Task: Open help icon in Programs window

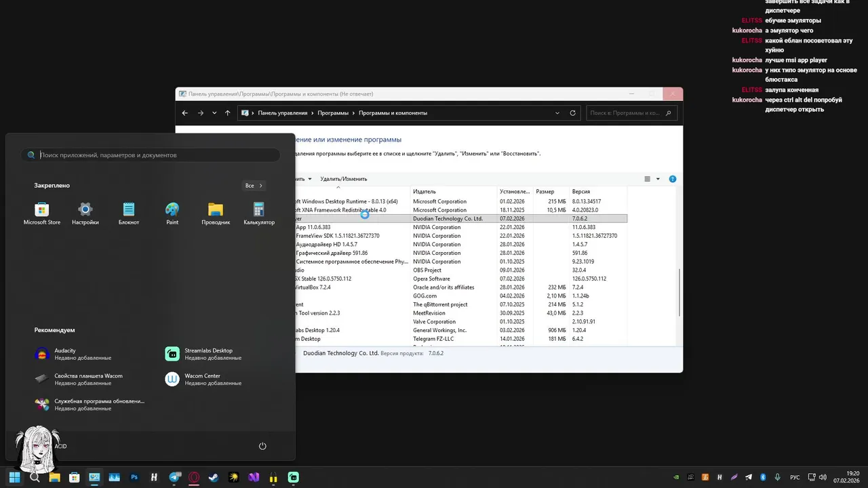Action: click(673, 179)
